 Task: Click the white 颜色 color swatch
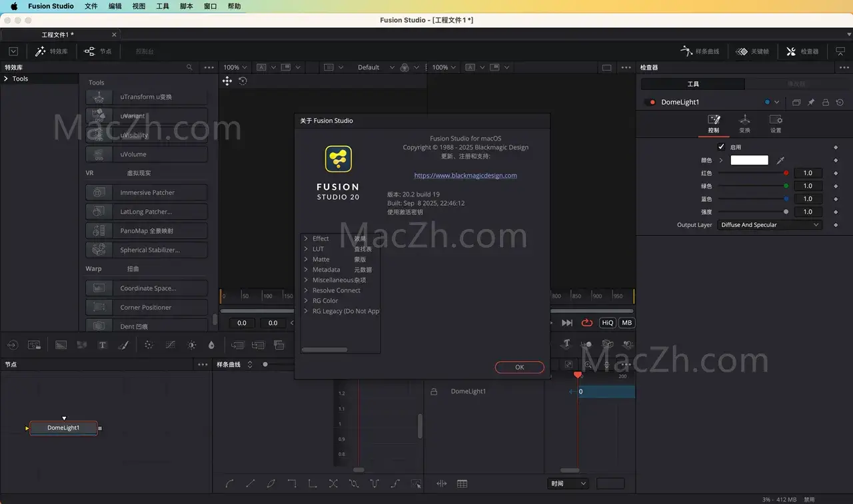click(x=749, y=160)
